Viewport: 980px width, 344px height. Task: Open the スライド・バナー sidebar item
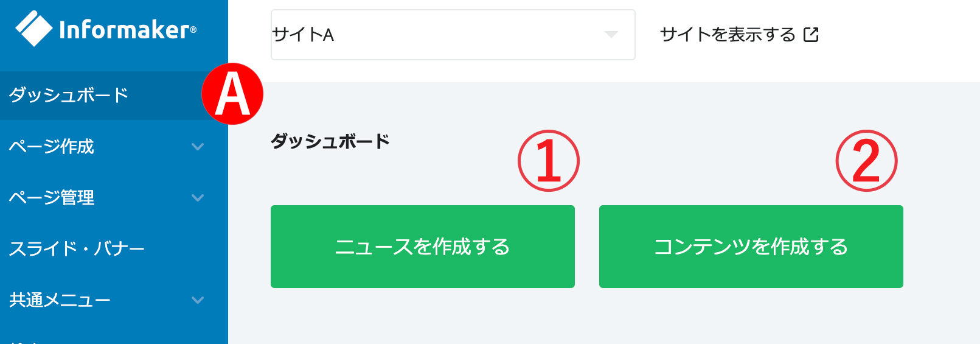[114, 248]
